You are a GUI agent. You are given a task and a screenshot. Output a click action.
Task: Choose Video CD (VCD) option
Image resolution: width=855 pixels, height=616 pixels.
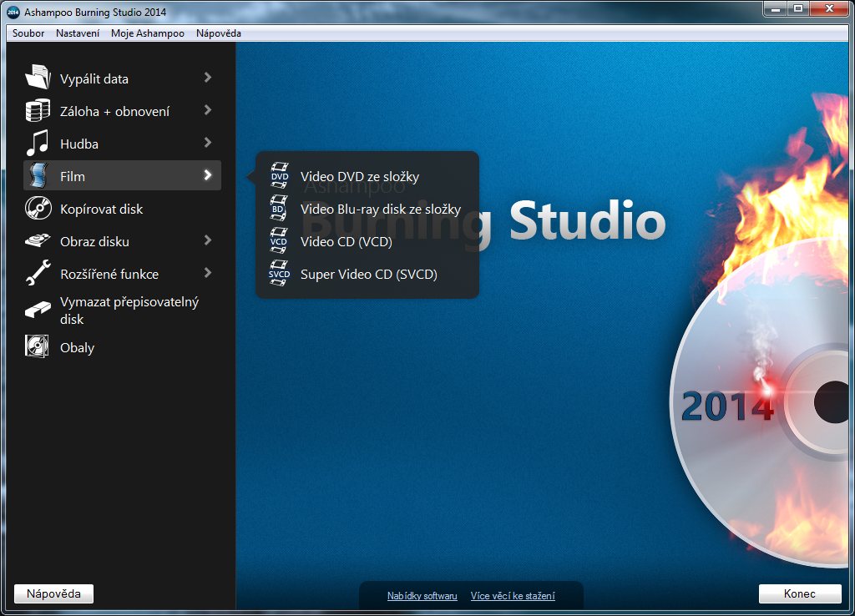[347, 241]
